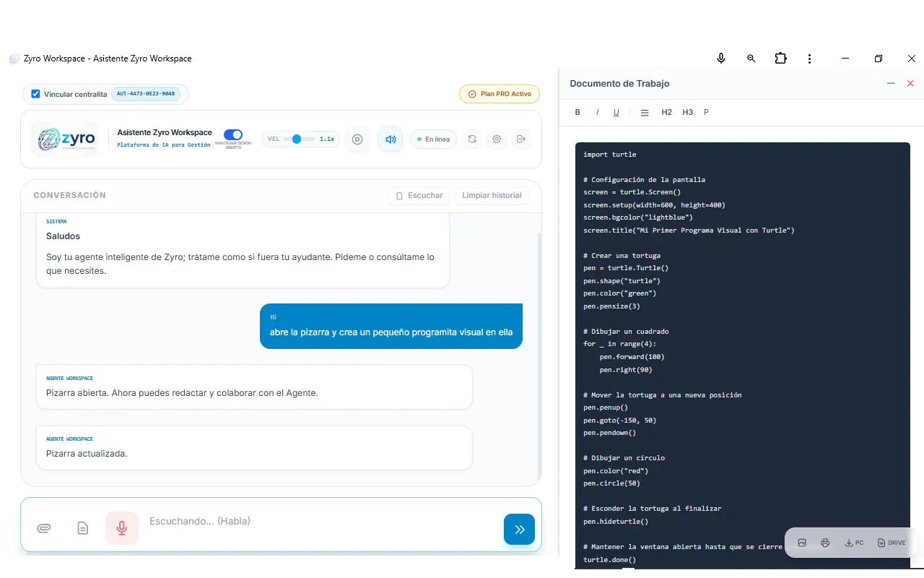The width and height of the screenshot is (924, 578).
Task: Send message with the double-arrow button
Action: click(519, 530)
